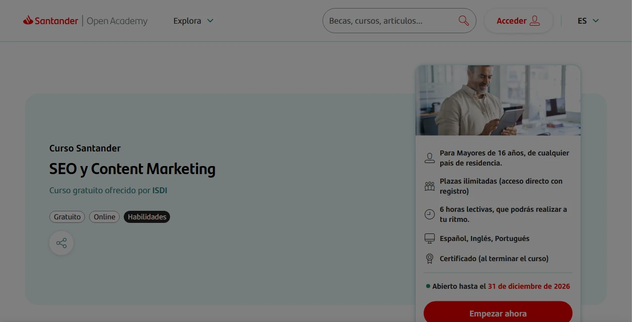
Task: Click the Español, Inglés, Portugués text
Action: click(485, 238)
